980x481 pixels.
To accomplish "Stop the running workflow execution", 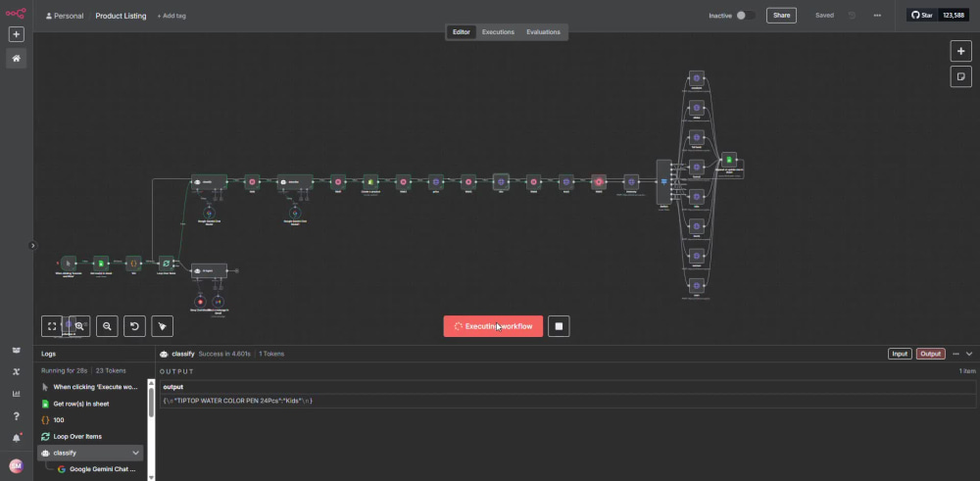I will click(x=559, y=326).
